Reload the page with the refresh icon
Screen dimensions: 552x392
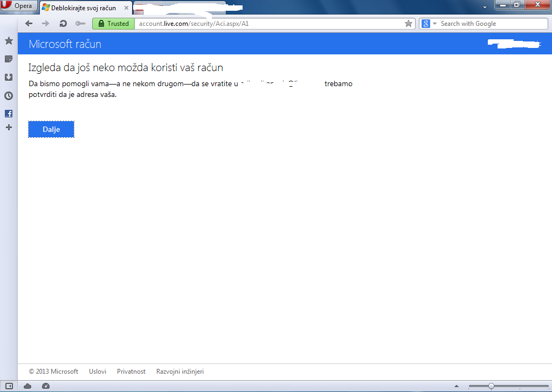(x=63, y=24)
